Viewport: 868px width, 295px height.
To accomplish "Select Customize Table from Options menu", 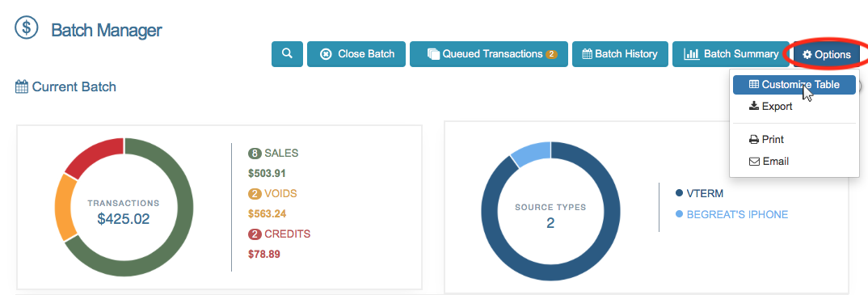I will (794, 85).
